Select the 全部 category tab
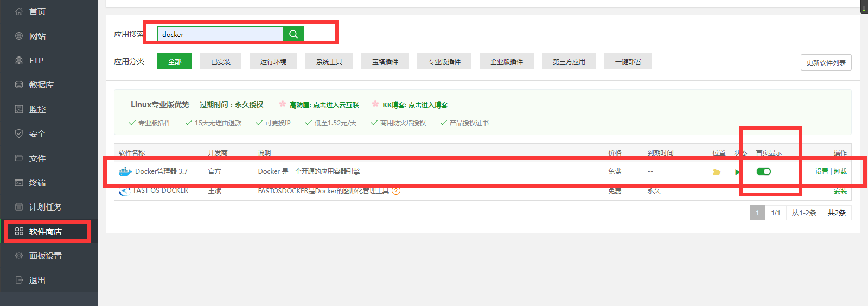868x306 pixels. (x=175, y=61)
